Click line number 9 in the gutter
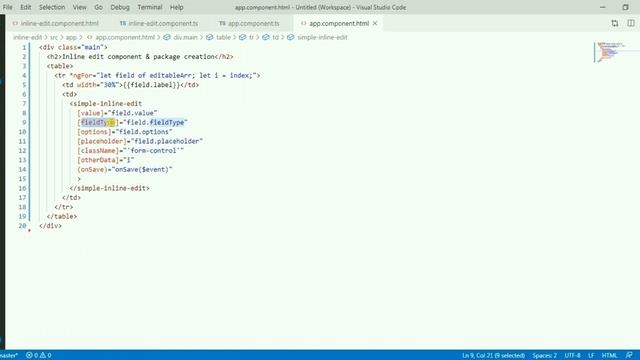 click(24, 122)
